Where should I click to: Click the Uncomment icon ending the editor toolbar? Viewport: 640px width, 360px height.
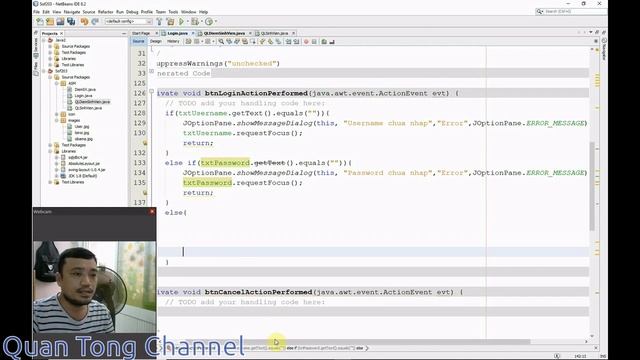(x=332, y=42)
